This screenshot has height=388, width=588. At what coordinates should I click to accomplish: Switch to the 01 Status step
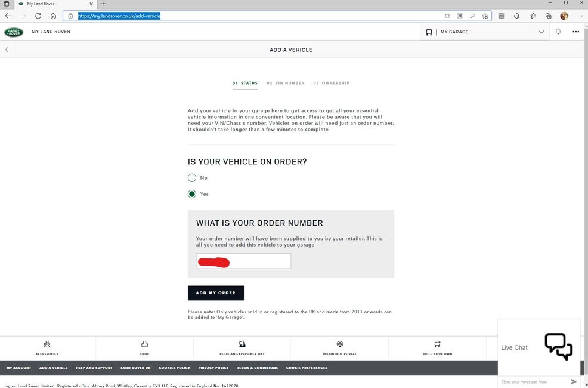click(245, 84)
